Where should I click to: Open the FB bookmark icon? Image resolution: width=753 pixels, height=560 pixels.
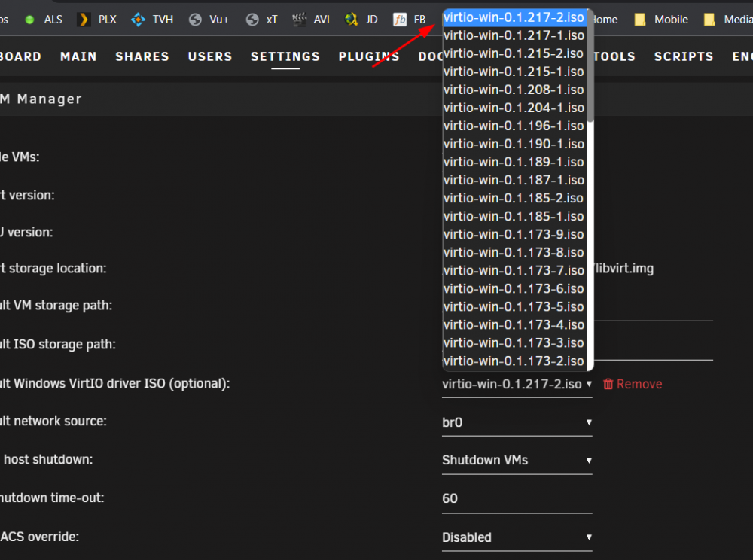pyautogui.click(x=400, y=20)
